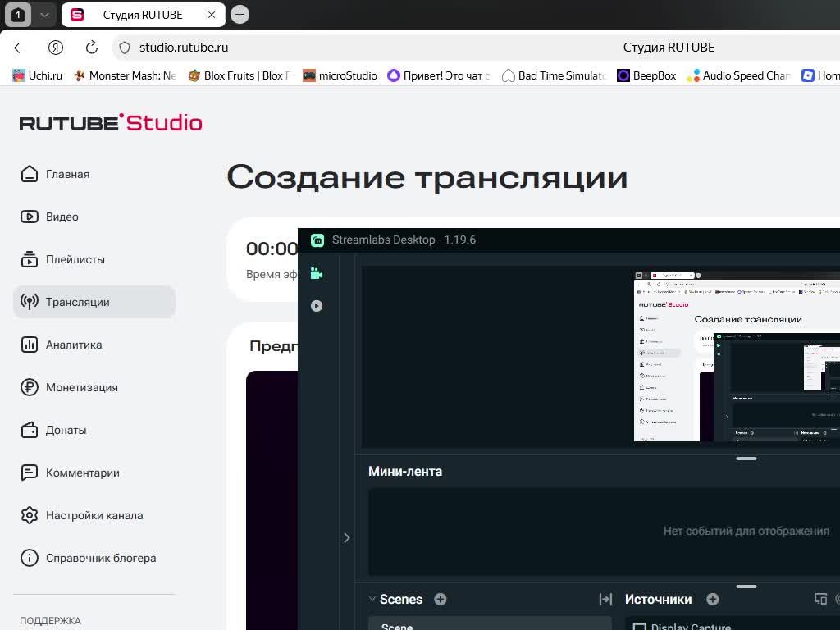Open a new browser tab
The image size is (840, 630).
click(x=240, y=15)
